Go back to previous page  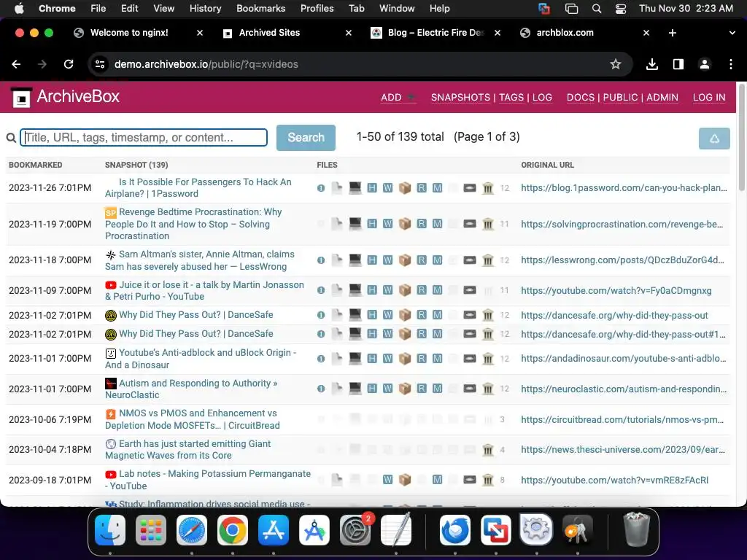16,64
